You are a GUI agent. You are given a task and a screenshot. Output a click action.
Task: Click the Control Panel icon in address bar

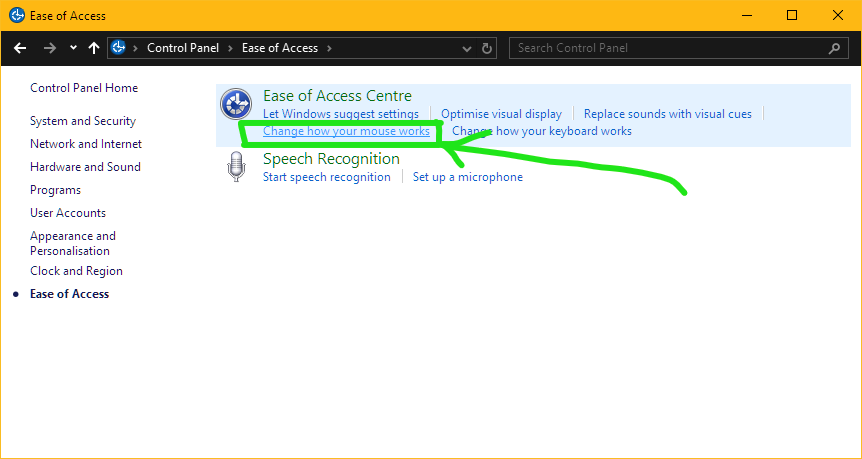click(118, 48)
